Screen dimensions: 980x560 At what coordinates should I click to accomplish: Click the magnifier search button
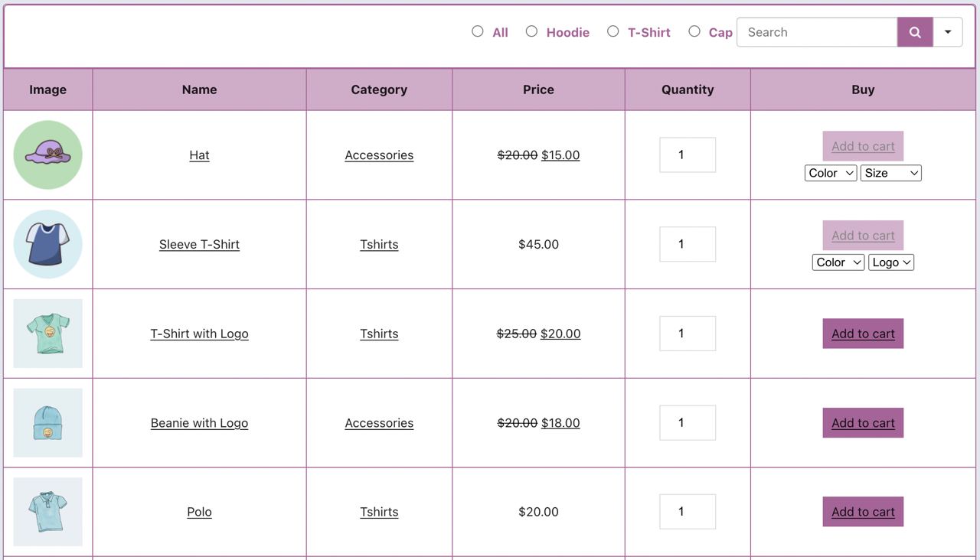pos(915,32)
